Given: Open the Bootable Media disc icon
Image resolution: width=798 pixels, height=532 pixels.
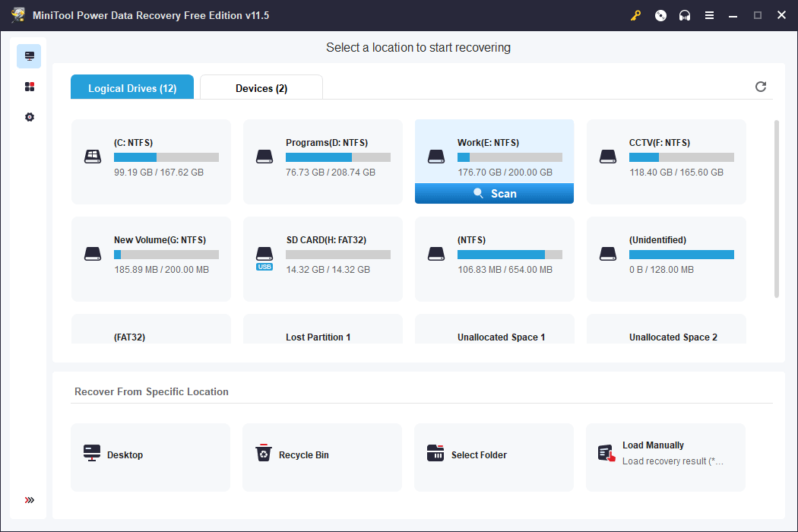Looking at the screenshot, I should 660,15.
